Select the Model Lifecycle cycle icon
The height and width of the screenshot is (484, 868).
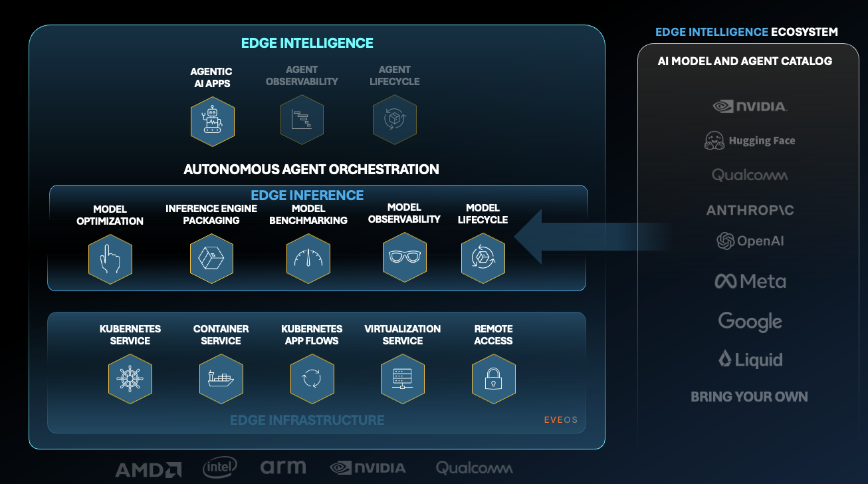click(483, 257)
